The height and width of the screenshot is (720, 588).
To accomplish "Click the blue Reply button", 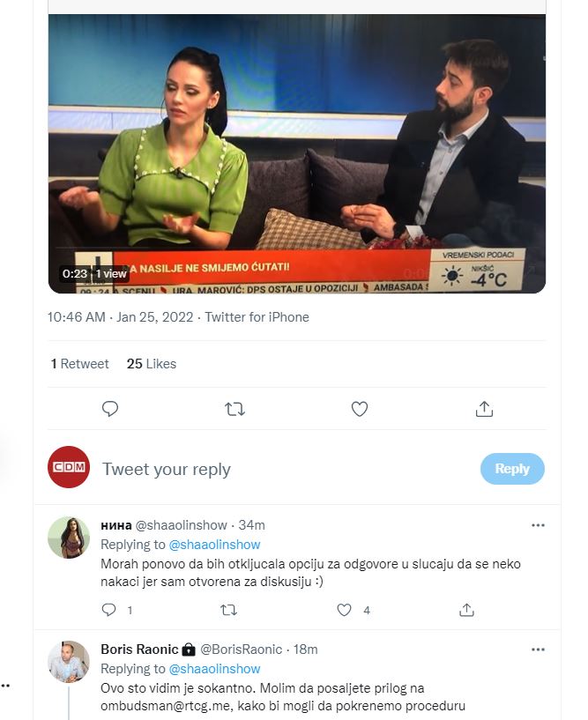I will tap(512, 468).
